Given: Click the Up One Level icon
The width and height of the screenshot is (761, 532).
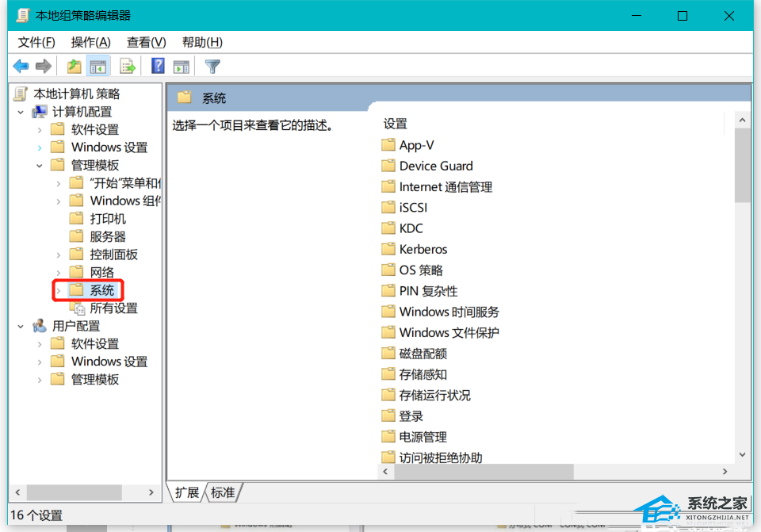Looking at the screenshot, I should [x=73, y=66].
